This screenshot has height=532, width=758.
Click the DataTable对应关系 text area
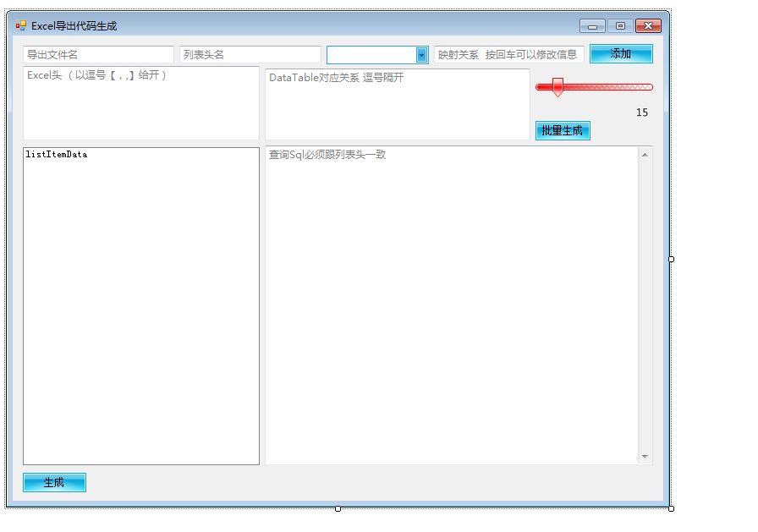[398, 104]
